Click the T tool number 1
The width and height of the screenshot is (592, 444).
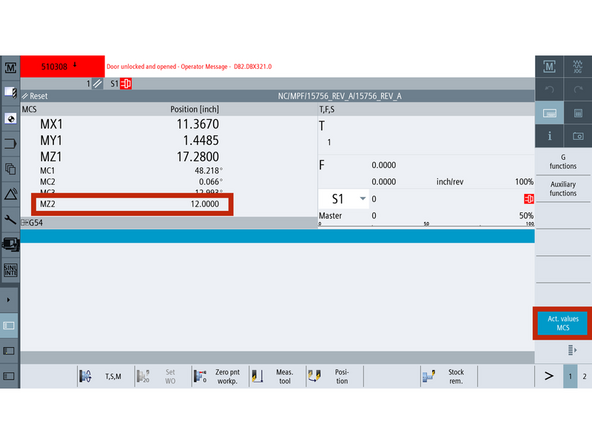pos(329,142)
